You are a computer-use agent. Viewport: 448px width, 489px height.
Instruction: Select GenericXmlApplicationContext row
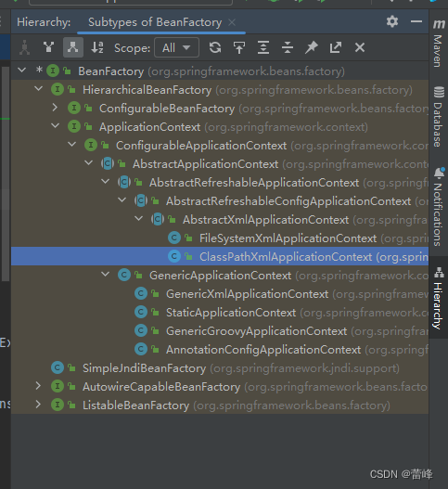[x=220, y=294]
